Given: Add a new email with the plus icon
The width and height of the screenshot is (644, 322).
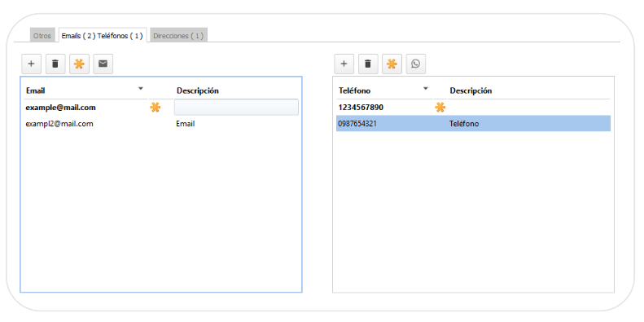Looking at the screenshot, I should [x=31, y=64].
